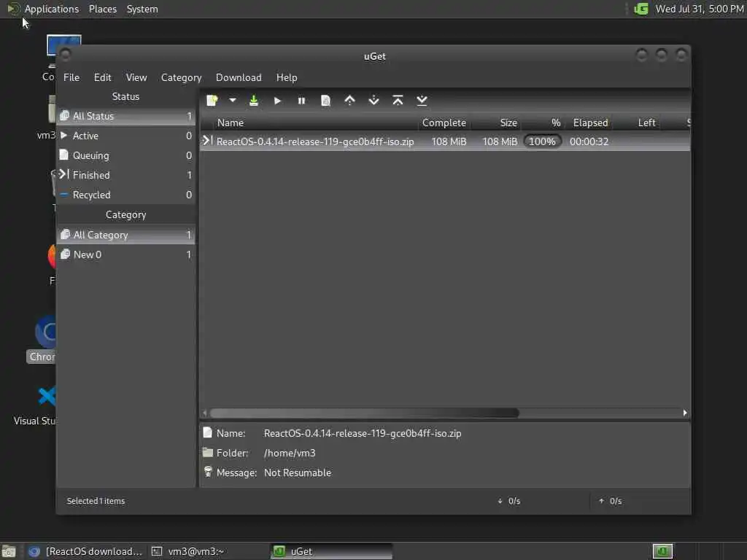
Task: Click the horizontal scrollbar in download list
Action: pos(365,413)
